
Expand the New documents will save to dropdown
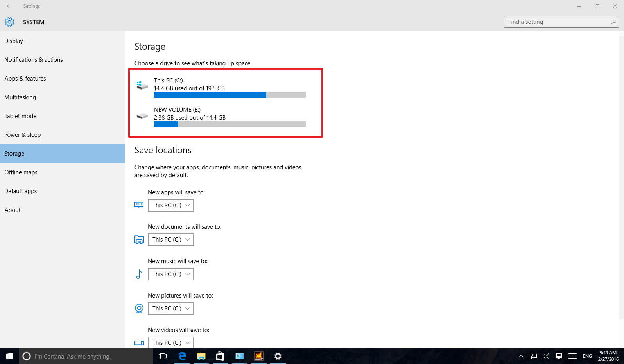click(171, 240)
